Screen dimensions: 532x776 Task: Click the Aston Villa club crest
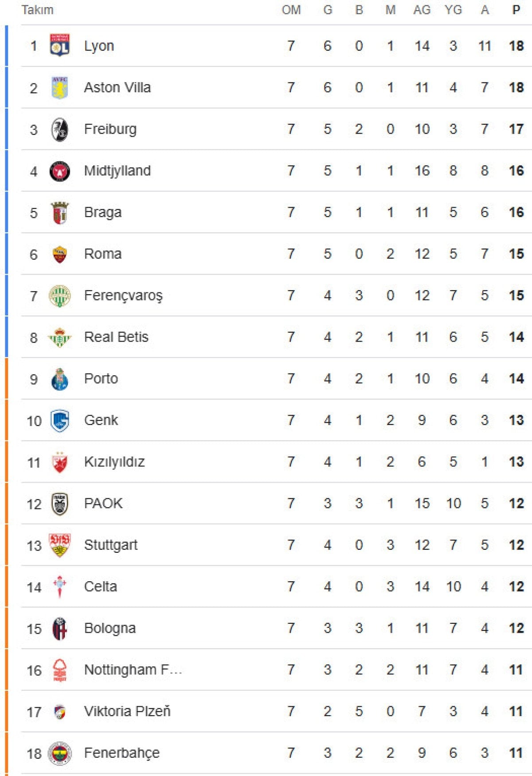pos(59,87)
